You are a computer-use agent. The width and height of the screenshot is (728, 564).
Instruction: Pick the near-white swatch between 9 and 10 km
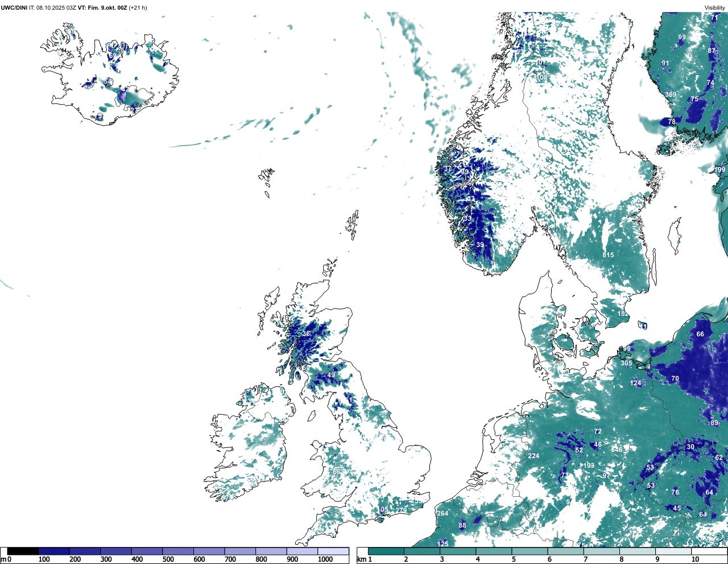[x=674, y=551]
